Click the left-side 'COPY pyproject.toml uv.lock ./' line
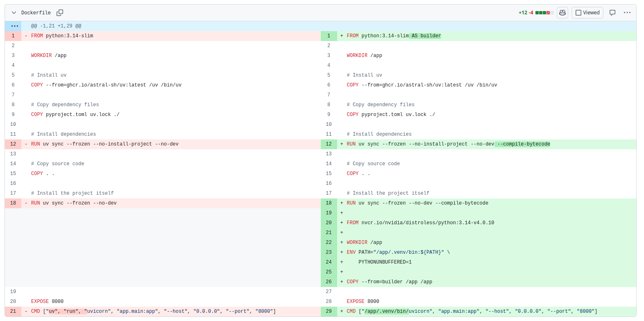The image size is (644, 321). [75, 114]
